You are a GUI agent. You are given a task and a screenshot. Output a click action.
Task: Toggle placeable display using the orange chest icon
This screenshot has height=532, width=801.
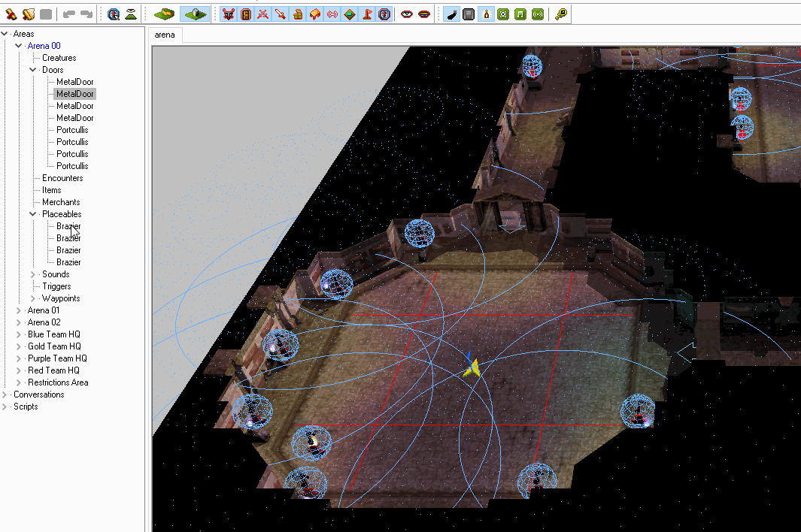tap(315, 14)
